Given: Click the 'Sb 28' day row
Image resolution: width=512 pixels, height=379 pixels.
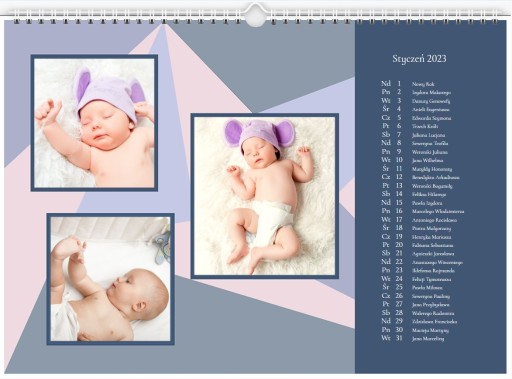Looking at the screenshot, I should click(418, 313).
